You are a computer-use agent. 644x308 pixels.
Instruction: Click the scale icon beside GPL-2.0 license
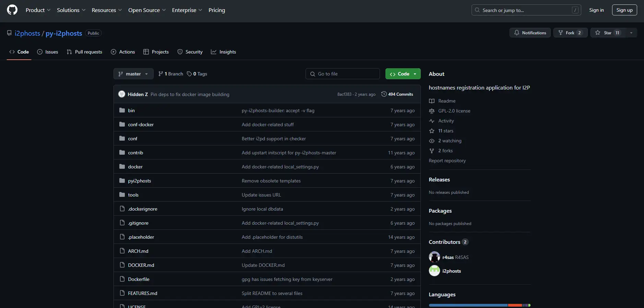[x=432, y=111]
